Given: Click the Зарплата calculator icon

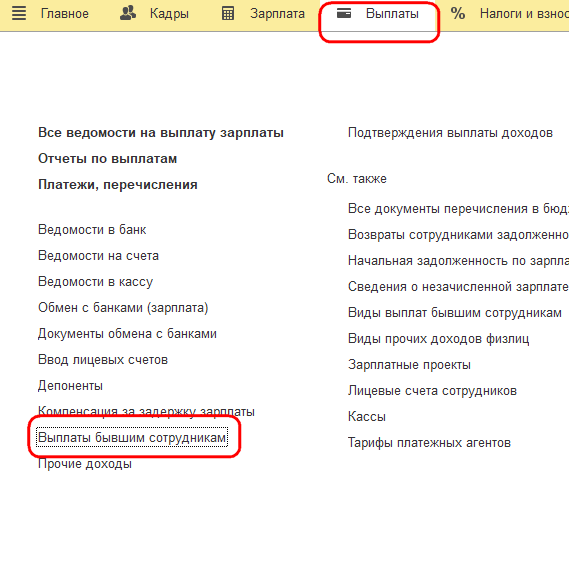Looking at the screenshot, I should click(x=228, y=14).
